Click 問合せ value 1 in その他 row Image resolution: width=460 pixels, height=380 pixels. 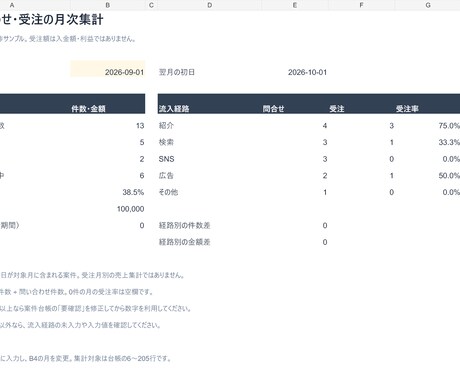(325, 192)
